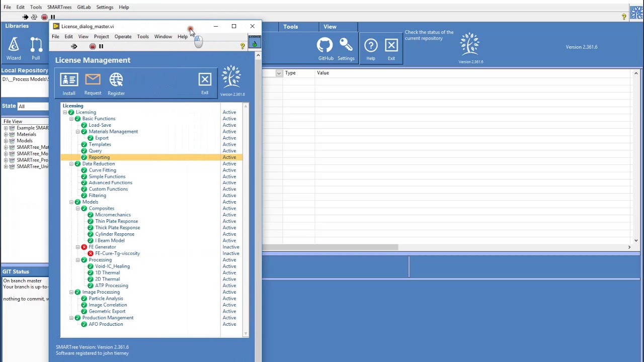Open SMARTrees menu in main window
The width and height of the screenshot is (644, 362).
[x=59, y=7]
